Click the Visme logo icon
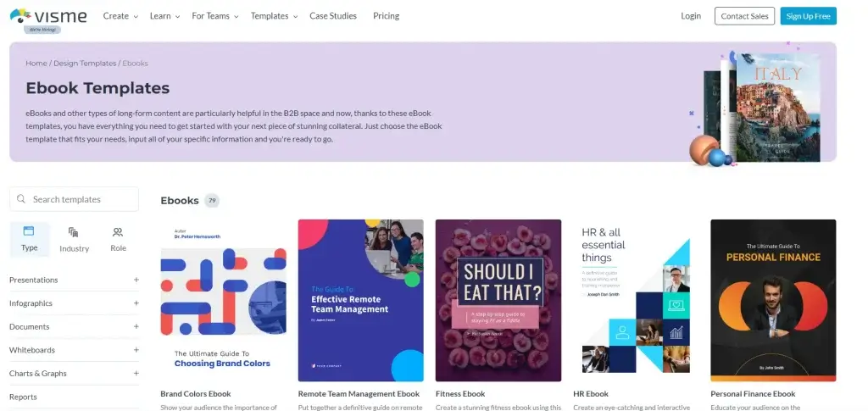 pyautogui.click(x=21, y=15)
